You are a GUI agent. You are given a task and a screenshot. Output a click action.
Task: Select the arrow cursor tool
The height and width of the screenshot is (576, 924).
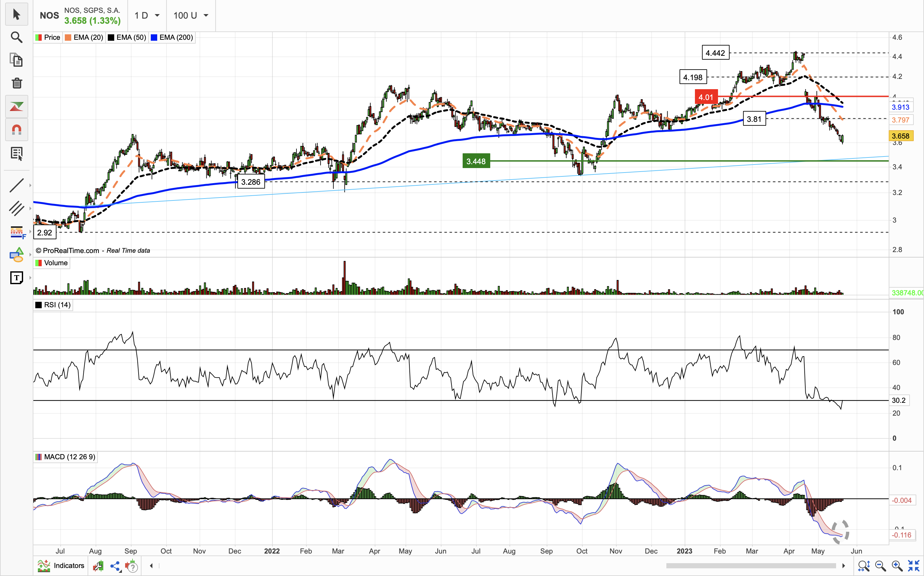pyautogui.click(x=16, y=14)
